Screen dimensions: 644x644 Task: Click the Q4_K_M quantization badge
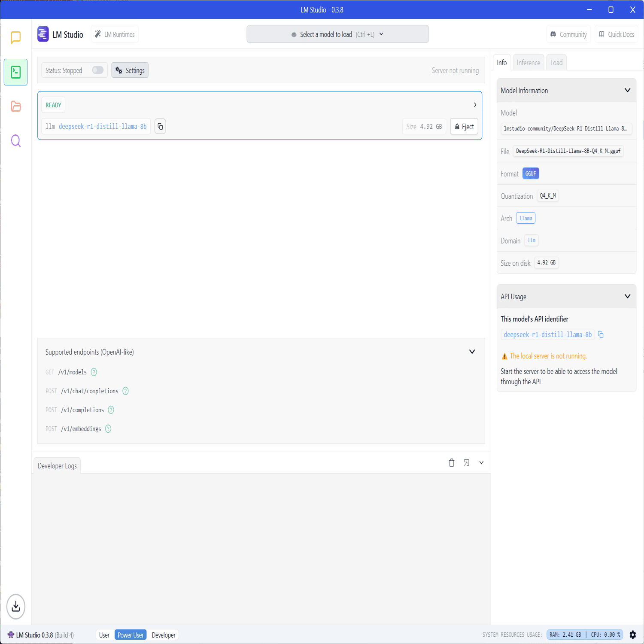click(548, 196)
